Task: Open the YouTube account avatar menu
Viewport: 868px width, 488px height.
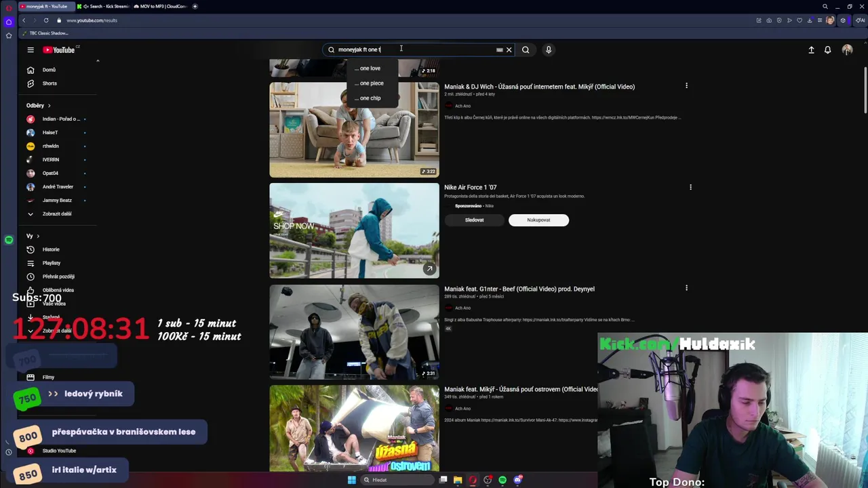Action: 847,49
